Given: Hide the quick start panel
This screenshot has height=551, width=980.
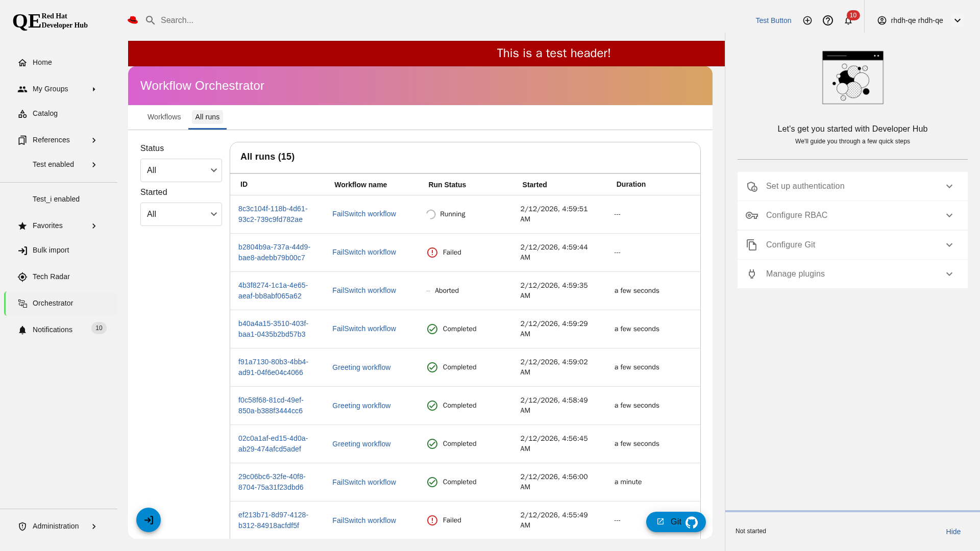Looking at the screenshot, I should (952, 532).
